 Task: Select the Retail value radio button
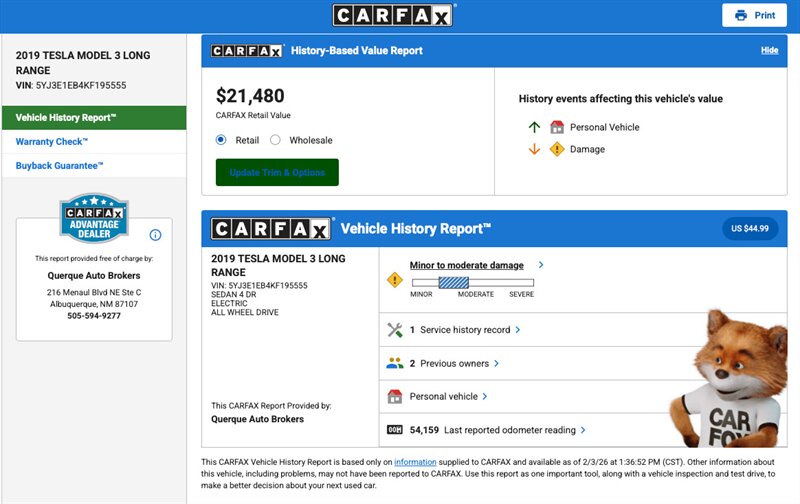tap(221, 141)
